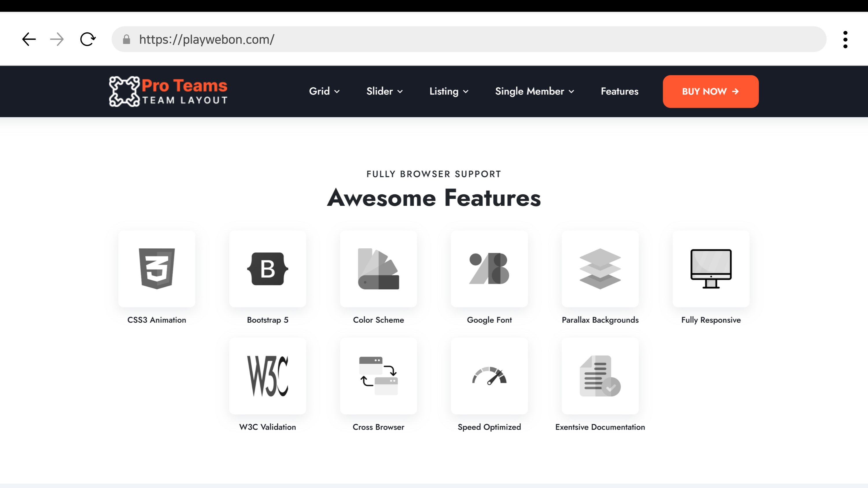Select the Cross Browser windows icon

click(378, 376)
